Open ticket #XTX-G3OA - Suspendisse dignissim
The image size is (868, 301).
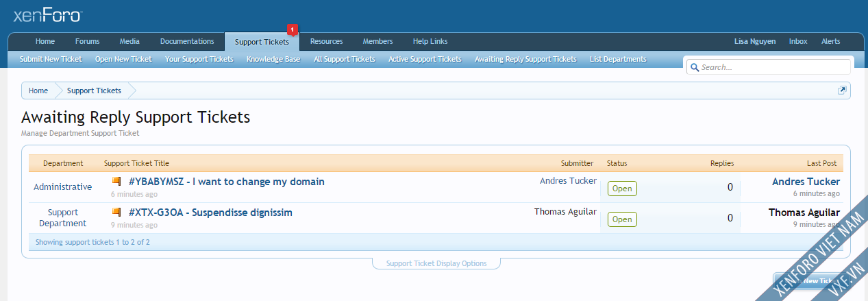[x=210, y=213]
